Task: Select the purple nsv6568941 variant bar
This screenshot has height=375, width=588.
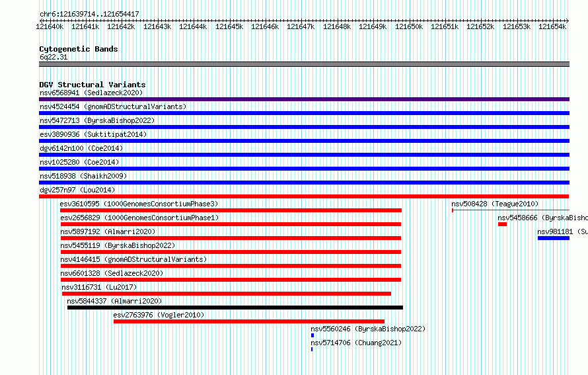Action: coord(304,99)
